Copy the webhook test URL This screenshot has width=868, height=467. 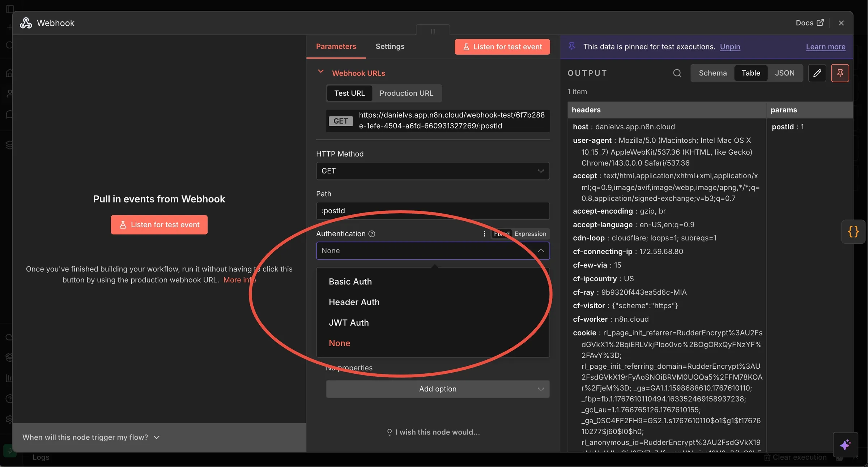click(452, 120)
